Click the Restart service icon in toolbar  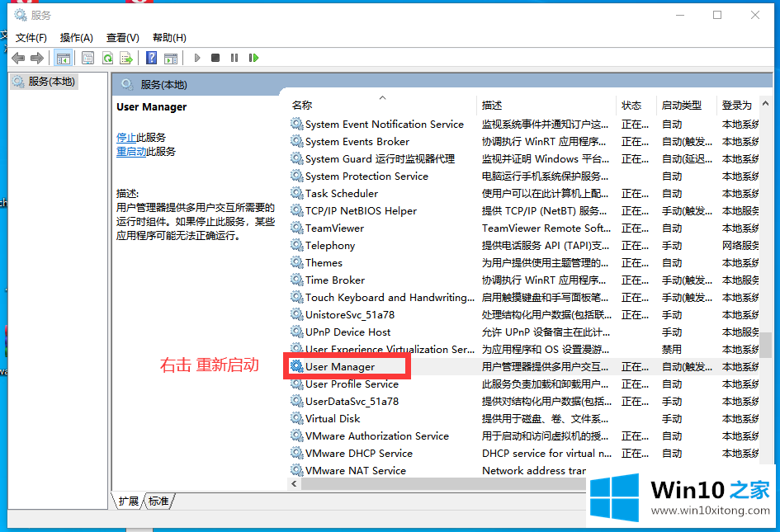pos(253,59)
